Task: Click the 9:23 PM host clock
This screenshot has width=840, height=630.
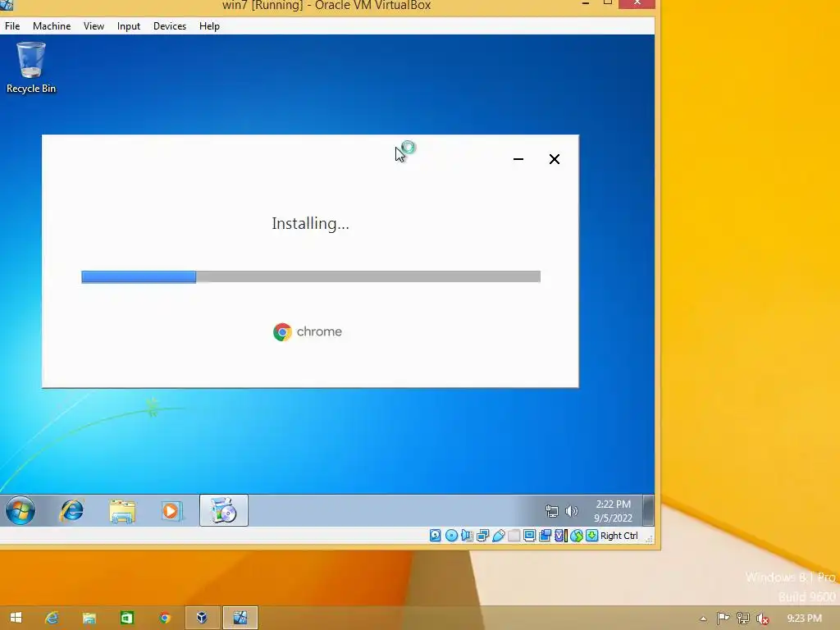Action: coord(804,619)
